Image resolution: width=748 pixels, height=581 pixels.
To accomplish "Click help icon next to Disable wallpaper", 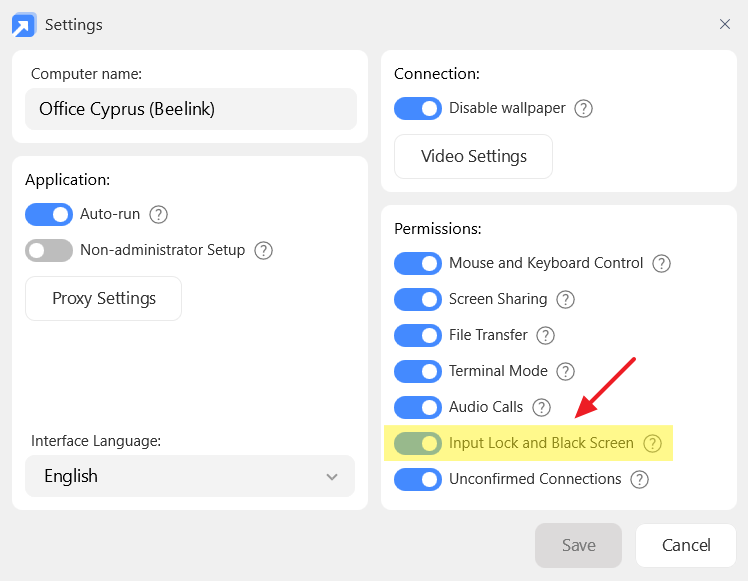I will pos(584,108).
